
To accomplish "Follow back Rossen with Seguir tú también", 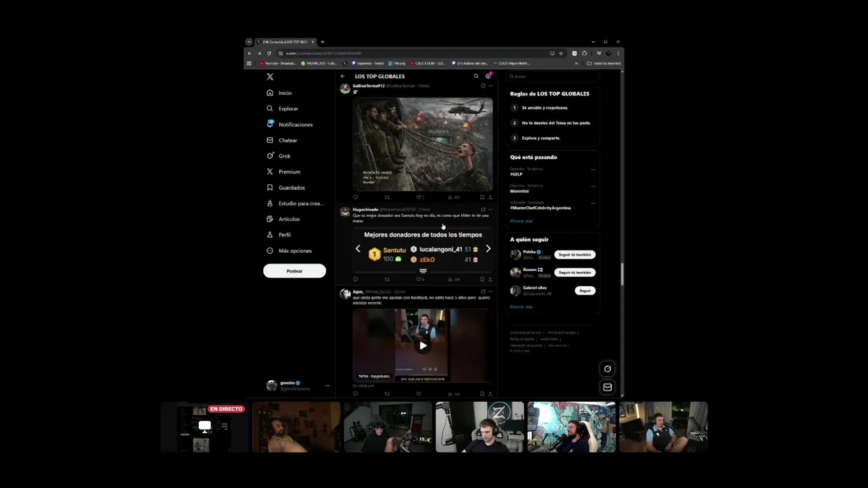I will (574, 272).
